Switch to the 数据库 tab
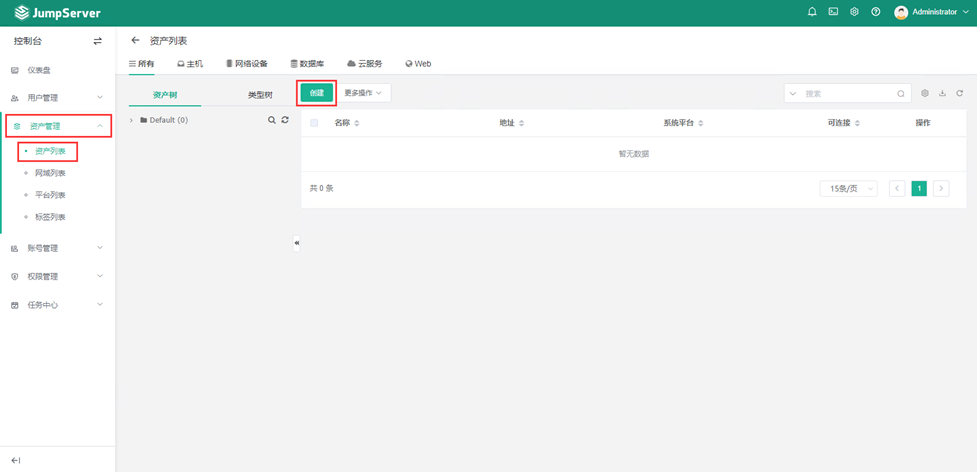Viewport: 977px width, 472px height. point(306,63)
